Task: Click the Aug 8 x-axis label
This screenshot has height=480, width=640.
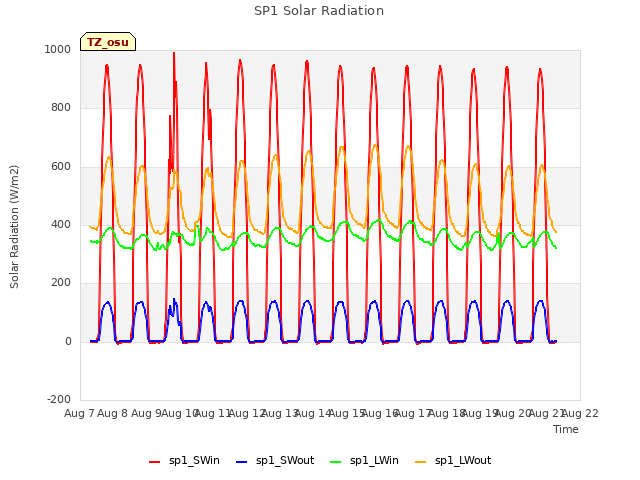Action: [x=113, y=413]
